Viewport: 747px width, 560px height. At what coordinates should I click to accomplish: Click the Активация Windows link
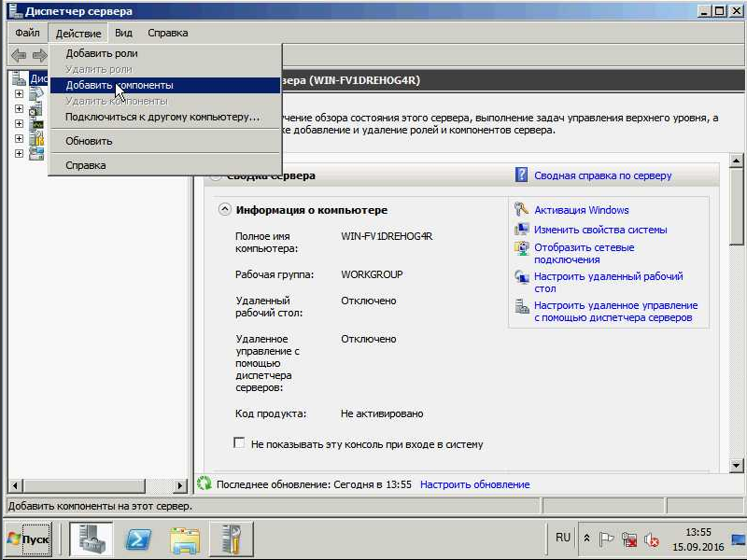(581, 210)
